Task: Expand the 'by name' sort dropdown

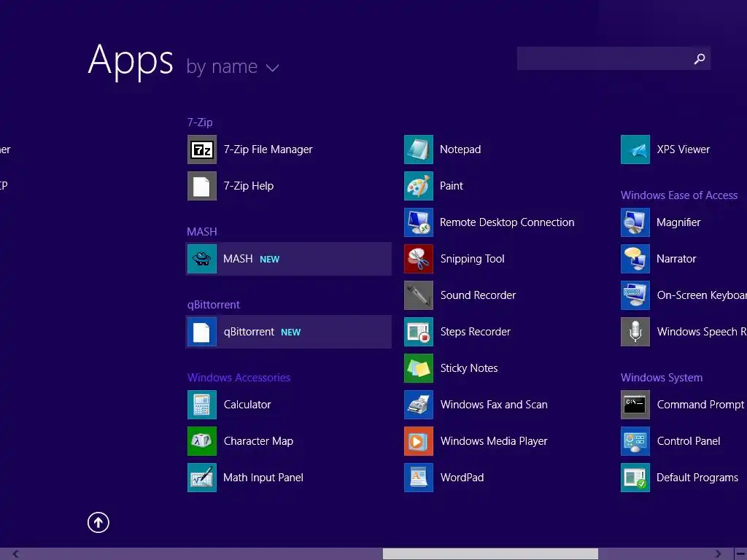Action: 233,66
